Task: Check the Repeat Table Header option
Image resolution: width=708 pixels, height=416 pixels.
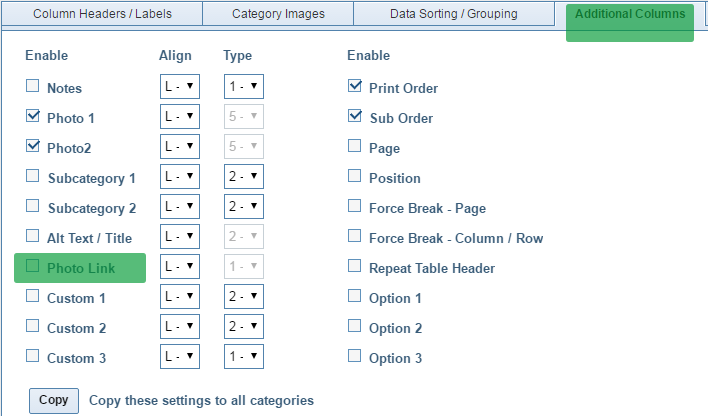Action: coord(355,267)
